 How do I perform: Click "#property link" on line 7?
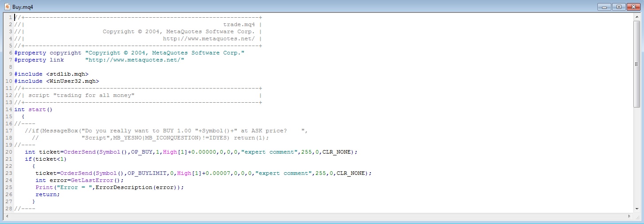point(39,60)
